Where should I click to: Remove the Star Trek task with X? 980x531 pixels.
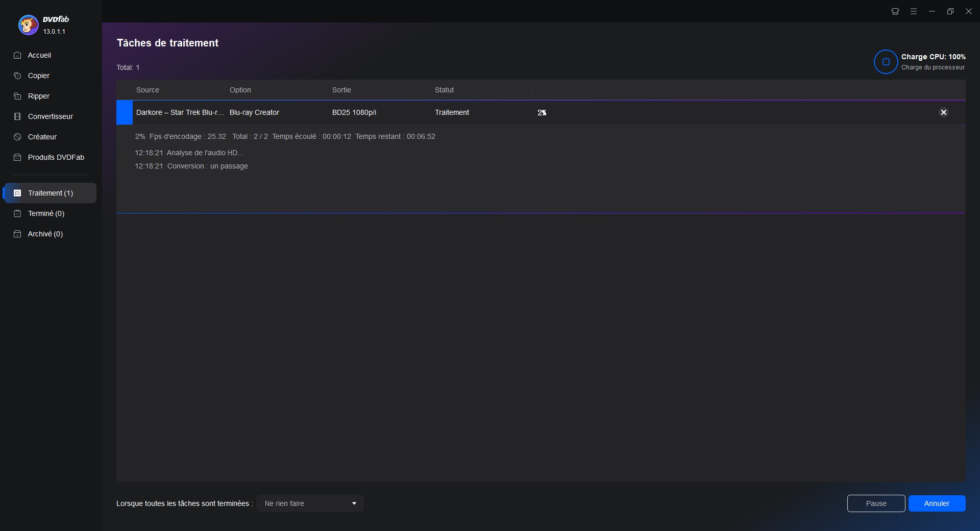[x=943, y=112]
